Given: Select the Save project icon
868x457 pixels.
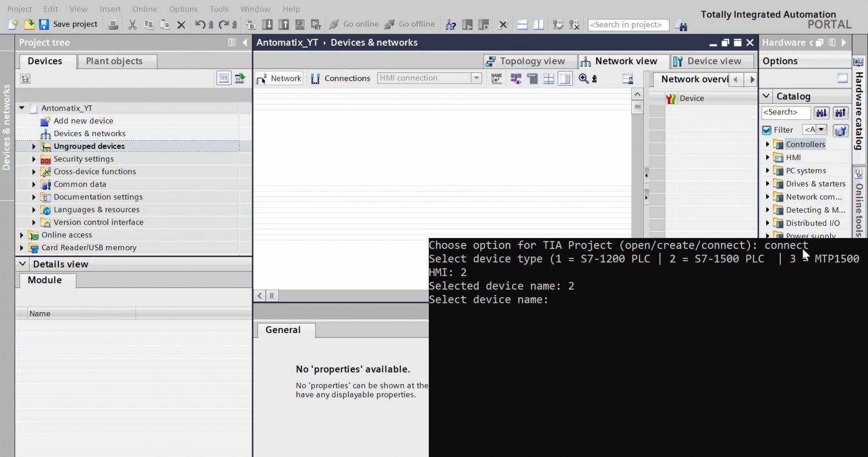Looking at the screenshot, I should point(43,24).
